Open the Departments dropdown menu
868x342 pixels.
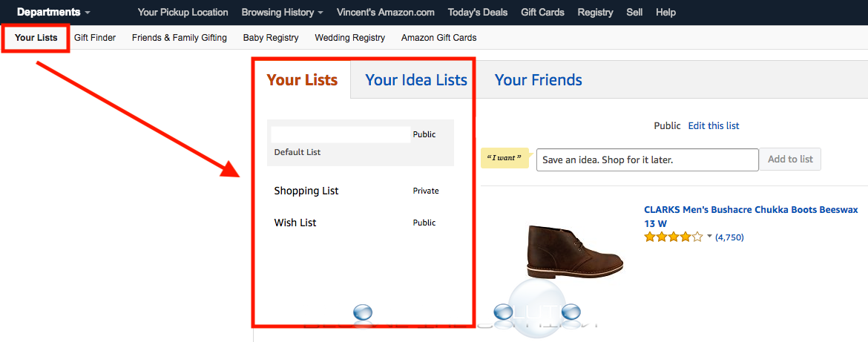point(53,12)
